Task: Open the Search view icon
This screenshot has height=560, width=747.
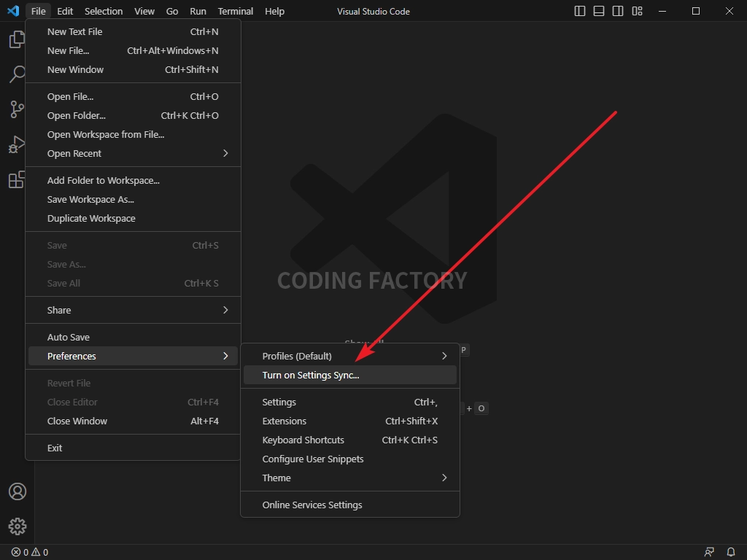Action: tap(18, 74)
